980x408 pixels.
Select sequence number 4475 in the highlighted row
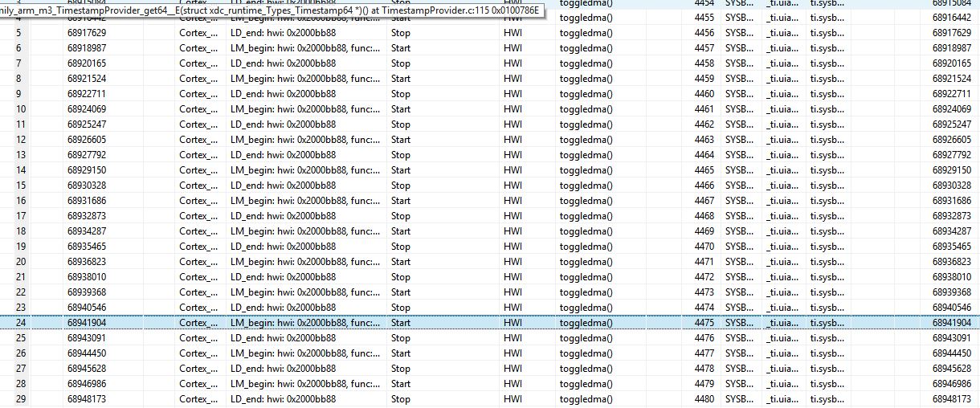704,323
